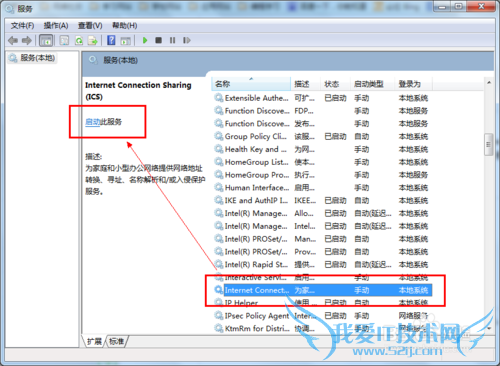Sort by the 启动类型 column header
The width and height of the screenshot is (500, 366).
pos(372,84)
